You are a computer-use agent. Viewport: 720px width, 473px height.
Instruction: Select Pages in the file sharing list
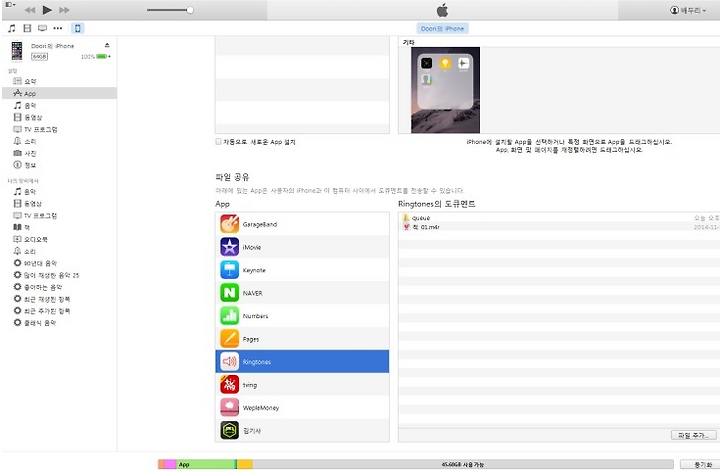coord(302,339)
